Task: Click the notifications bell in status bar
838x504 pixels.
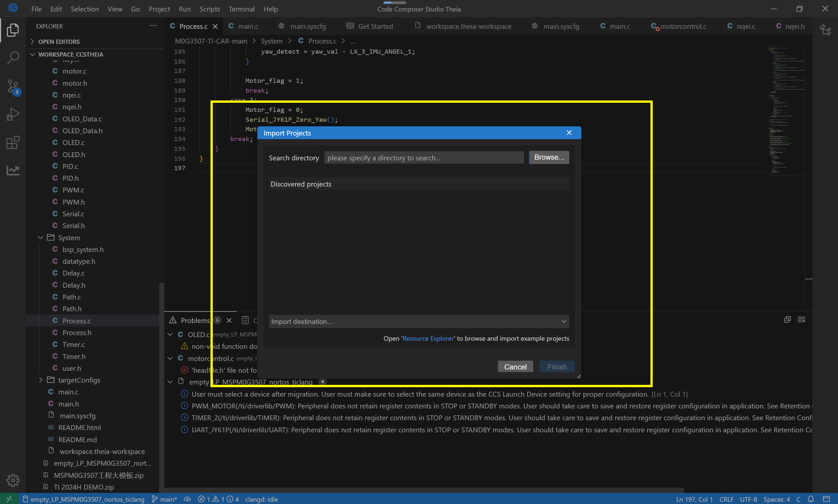Action: point(811,499)
